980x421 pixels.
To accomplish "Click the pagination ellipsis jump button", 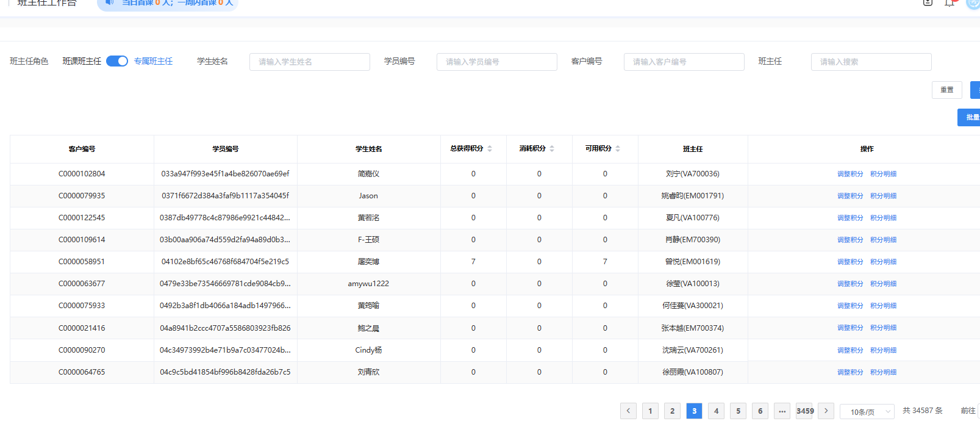I will point(782,411).
